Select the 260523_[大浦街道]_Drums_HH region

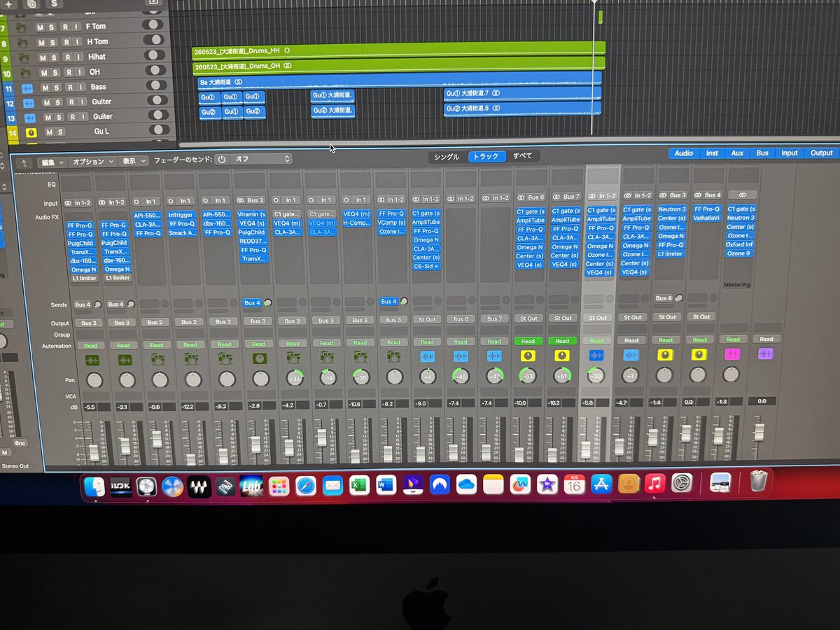point(398,51)
